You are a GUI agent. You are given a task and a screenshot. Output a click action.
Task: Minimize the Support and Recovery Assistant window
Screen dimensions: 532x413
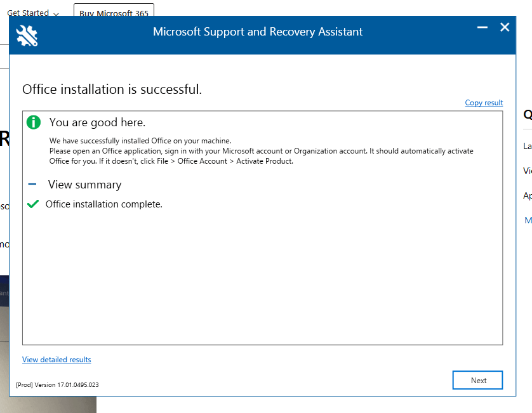(x=482, y=27)
